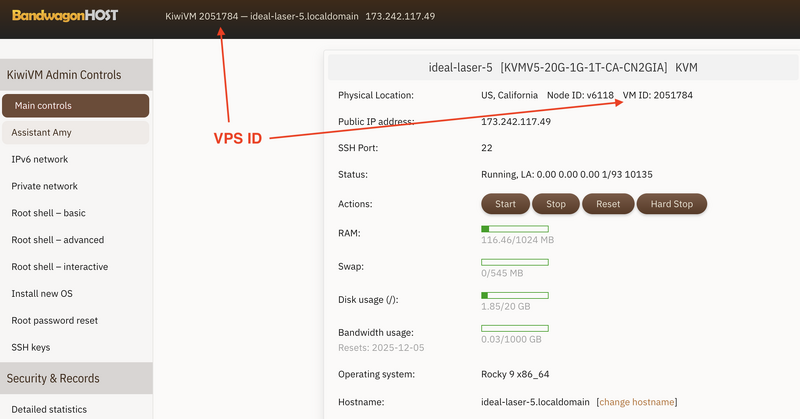
Task: Click the Hard Stop button
Action: (671, 204)
